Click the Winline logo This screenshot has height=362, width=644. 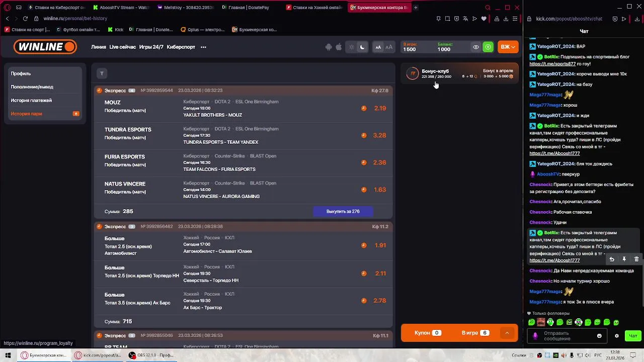pyautogui.click(x=45, y=47)
